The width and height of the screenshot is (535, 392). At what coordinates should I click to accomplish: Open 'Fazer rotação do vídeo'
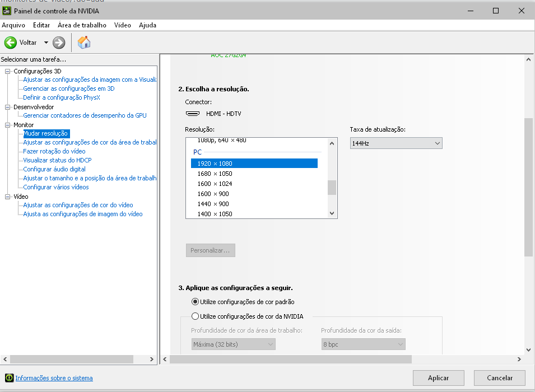54,151
